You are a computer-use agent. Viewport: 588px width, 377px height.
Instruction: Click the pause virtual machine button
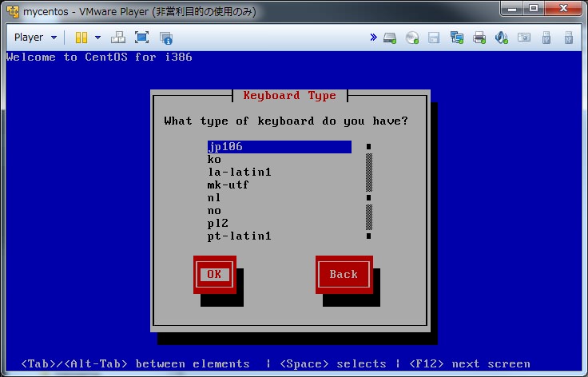point(81,38)
